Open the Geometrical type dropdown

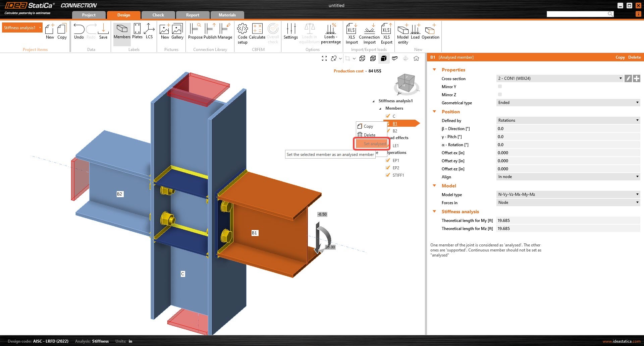coord(568,103)
